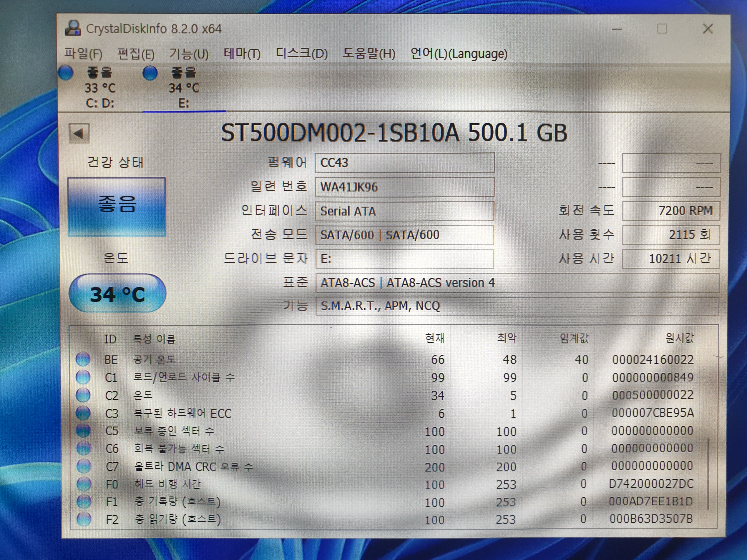Open the 기능(U) menu

189,54
